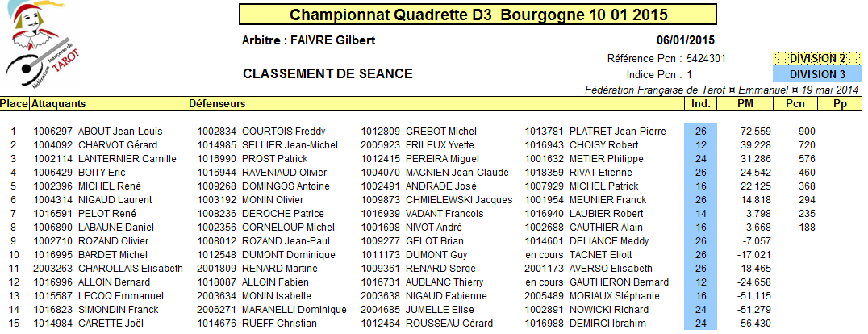
Task: Click the Pp column header
Action: [840, 103]
